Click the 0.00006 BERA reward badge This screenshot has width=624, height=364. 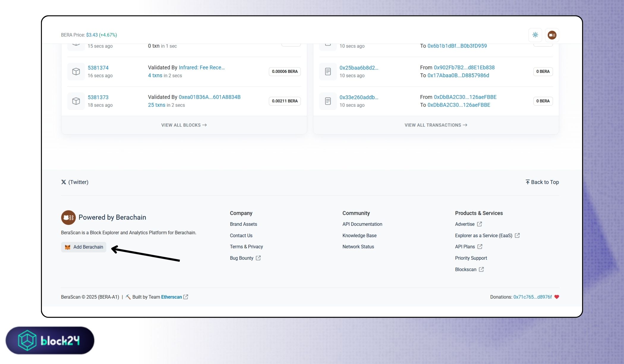(x=285, y=72)
